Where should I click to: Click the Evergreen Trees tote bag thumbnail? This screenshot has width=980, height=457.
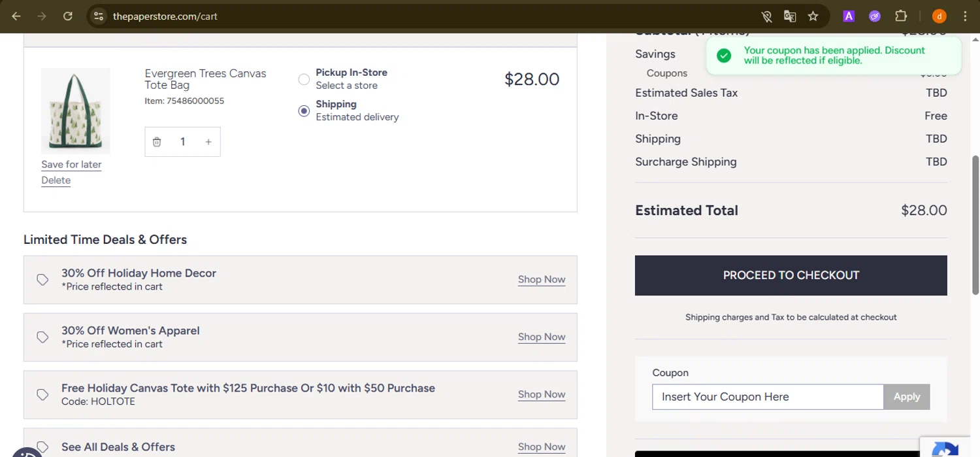click(76, 111)
